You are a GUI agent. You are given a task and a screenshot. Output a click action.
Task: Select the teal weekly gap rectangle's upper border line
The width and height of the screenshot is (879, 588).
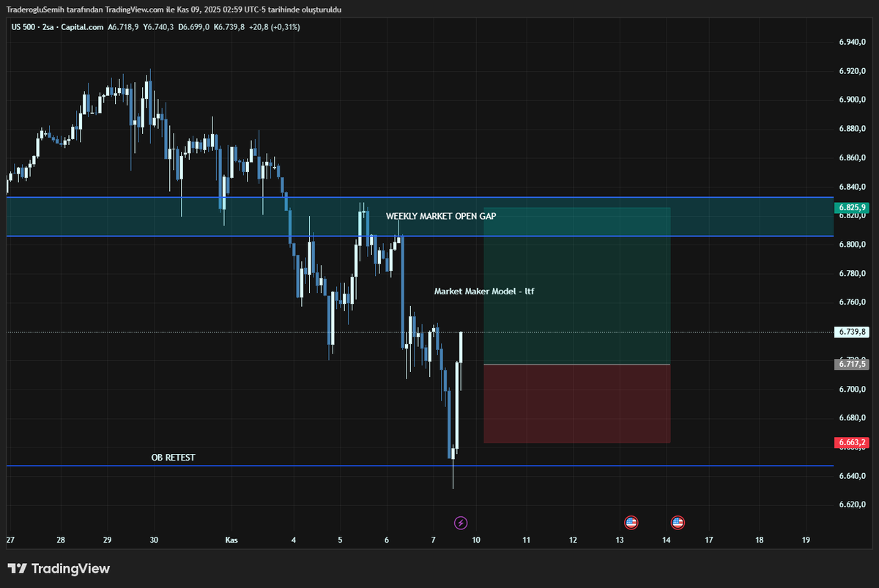click(420, 197)
